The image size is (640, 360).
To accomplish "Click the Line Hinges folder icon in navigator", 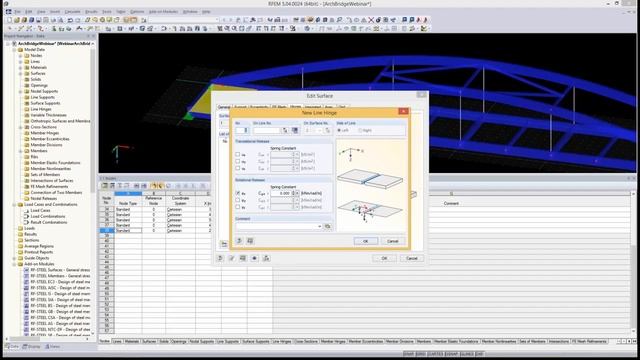I will click(x=27, y=109).
